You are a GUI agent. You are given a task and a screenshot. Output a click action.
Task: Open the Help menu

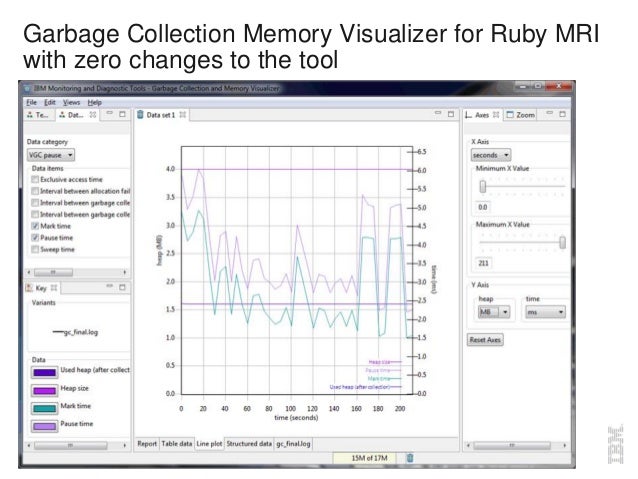[94, 102]
